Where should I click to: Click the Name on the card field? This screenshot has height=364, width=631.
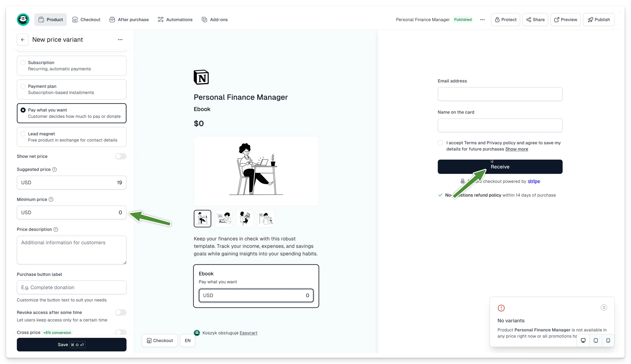pos(500,125)
